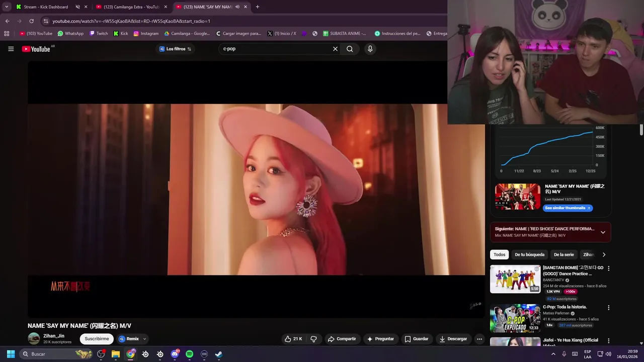Reload the current page

coord(31,21)
